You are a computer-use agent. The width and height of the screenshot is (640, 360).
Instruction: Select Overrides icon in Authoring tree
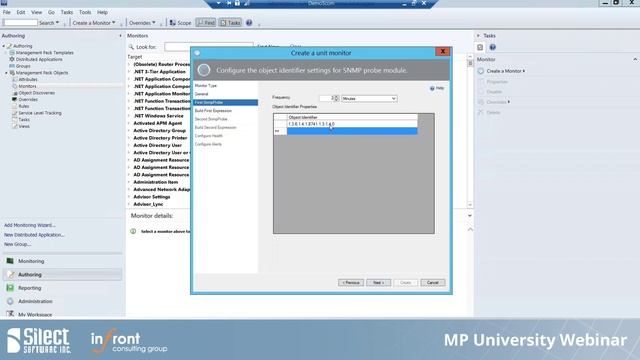click(x=15, y=99)
